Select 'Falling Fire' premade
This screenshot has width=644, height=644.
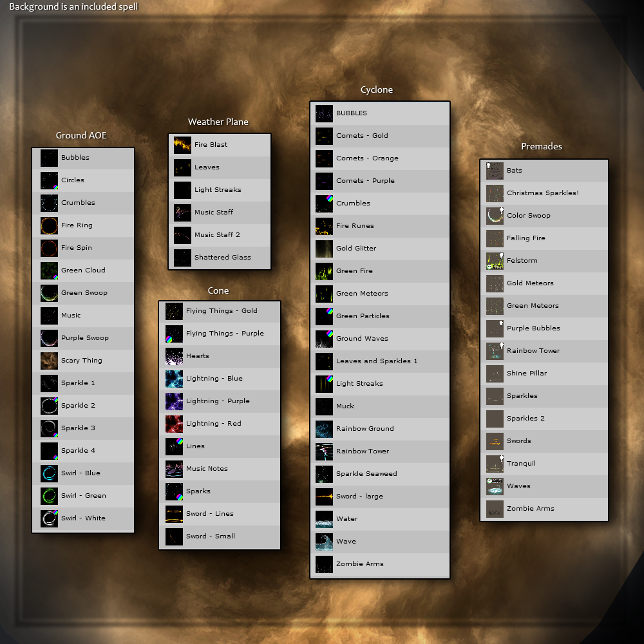click(x=544, y=238)
